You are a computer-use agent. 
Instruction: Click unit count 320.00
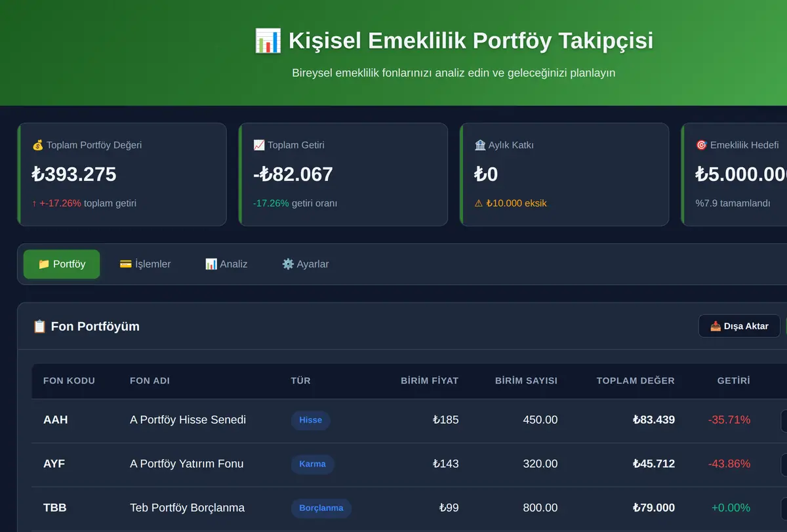click(x=540, y=464)
